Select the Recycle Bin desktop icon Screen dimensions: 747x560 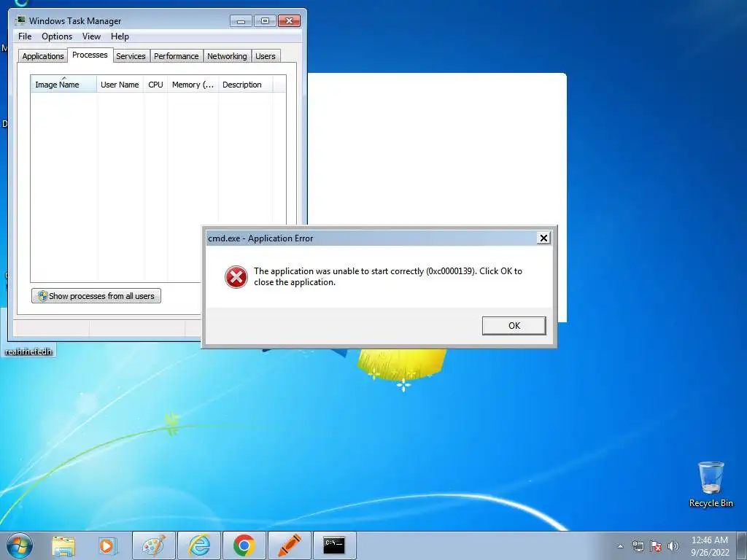point(711,484)
